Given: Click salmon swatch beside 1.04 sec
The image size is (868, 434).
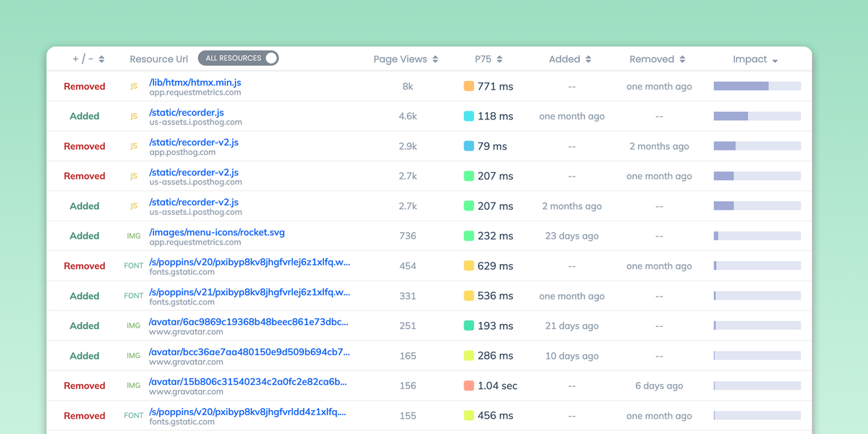Looking at the screenshot, I should (469, 386).
